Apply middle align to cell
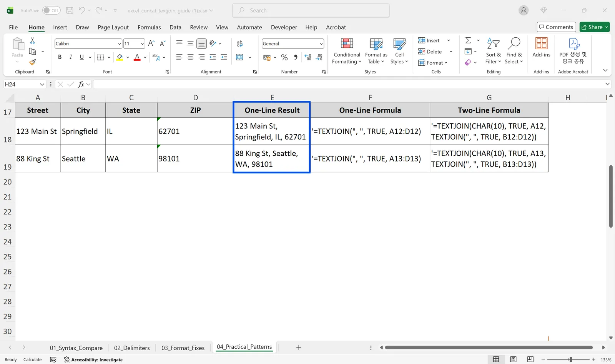This screenshot has height=364, width=615. tap(190, 43)
